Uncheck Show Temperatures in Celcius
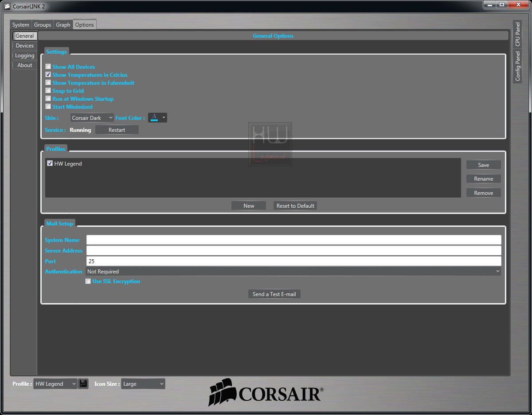 coord(48,75)
